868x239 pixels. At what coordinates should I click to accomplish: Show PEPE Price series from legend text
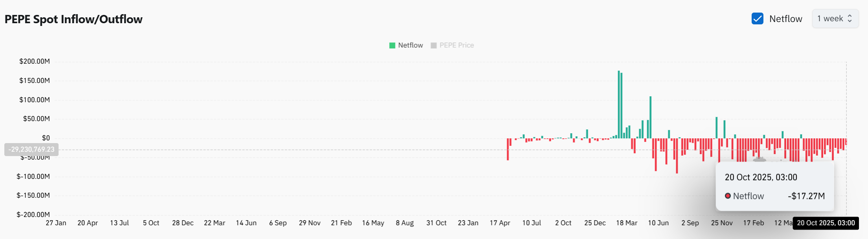click(x=456, y=45)
